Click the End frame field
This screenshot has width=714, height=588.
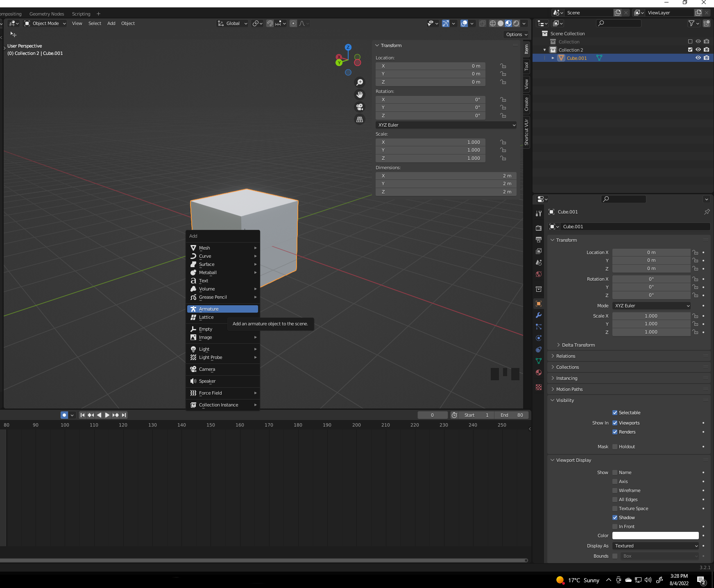click(512, 415)
